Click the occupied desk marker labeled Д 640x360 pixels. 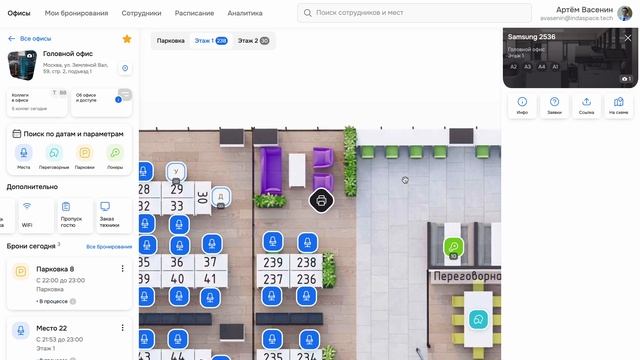(x=221, y=197)
